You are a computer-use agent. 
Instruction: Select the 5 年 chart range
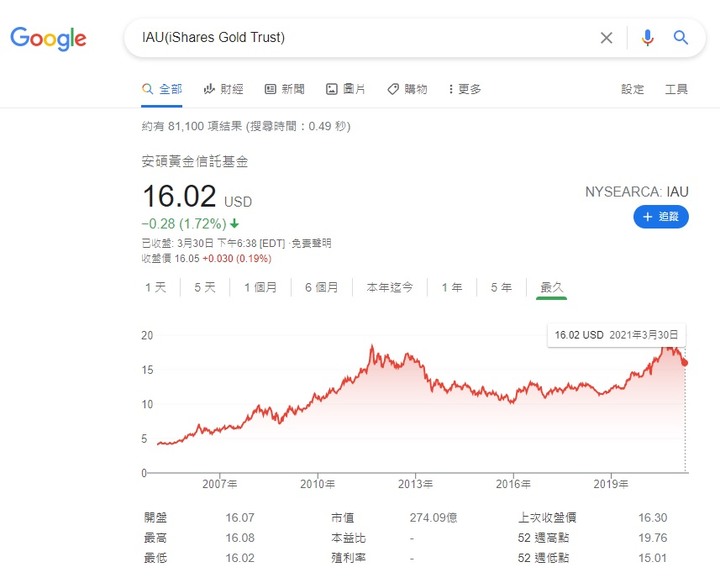coord(501,287)
